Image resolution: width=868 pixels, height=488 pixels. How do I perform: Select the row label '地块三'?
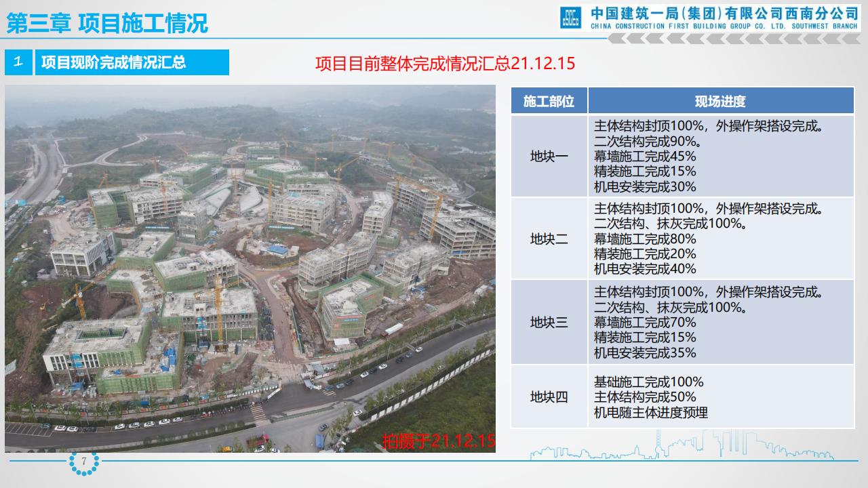click(549, 322)
